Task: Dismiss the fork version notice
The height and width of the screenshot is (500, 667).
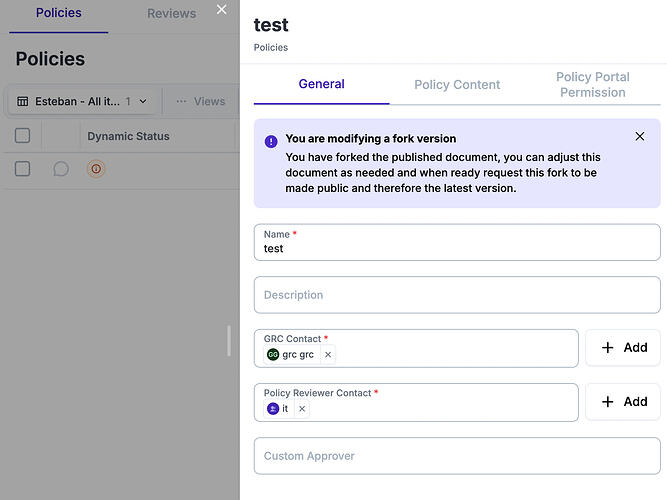Action: [x=640, y=136]
